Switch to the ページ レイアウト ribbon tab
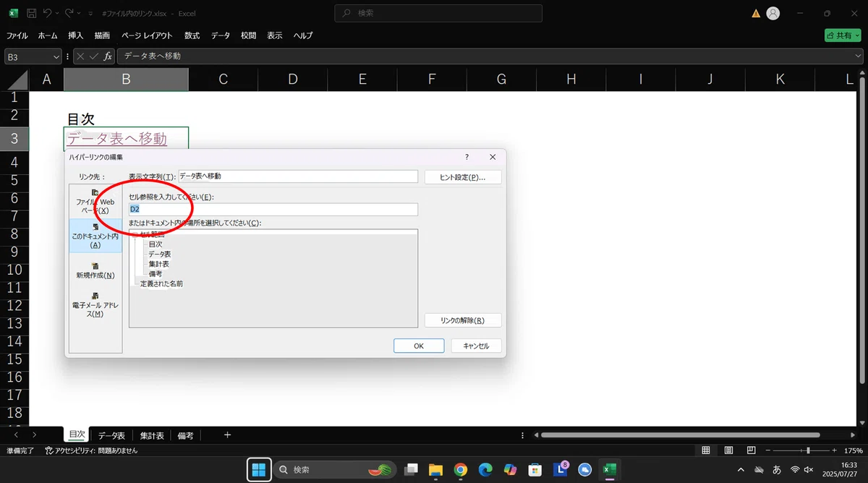Image resolution: width=868 pixels, height=483 pixels. (x=147, y=35)
